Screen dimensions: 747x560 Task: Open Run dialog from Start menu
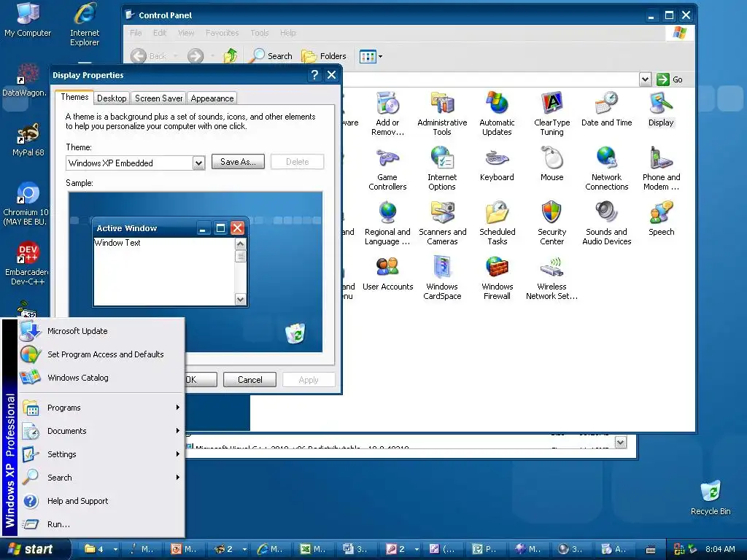[x=101, y=524]
